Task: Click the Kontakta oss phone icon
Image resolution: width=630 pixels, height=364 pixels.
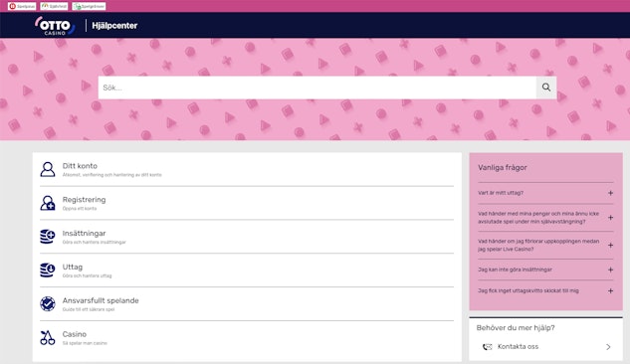Action: coord(487,347)
